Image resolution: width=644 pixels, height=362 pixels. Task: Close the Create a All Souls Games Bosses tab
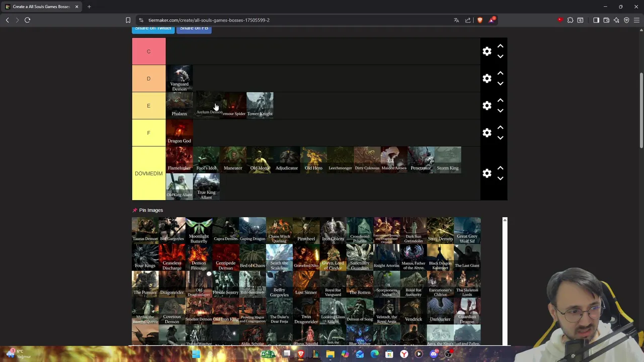(77, 7)
